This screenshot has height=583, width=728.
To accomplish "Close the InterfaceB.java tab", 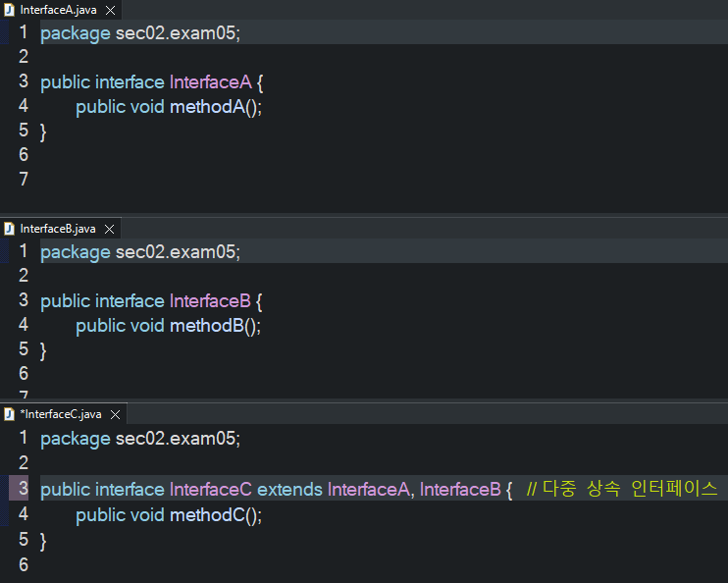I will [109, 229].
